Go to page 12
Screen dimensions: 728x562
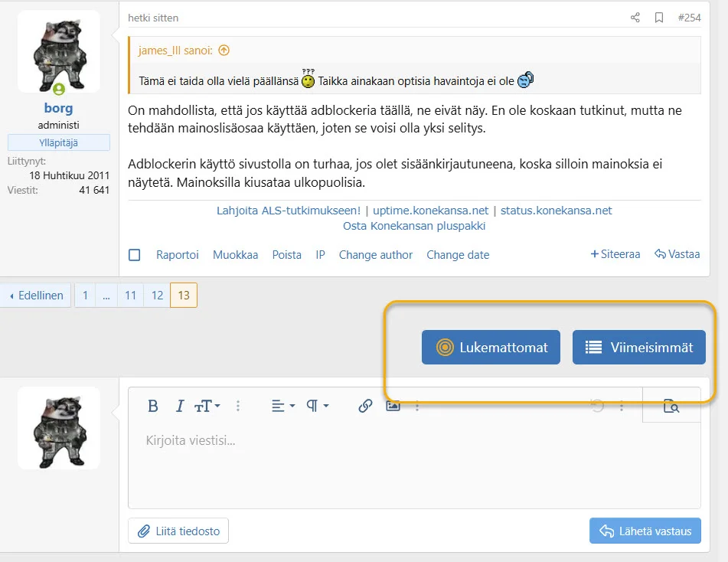[158, 296]
